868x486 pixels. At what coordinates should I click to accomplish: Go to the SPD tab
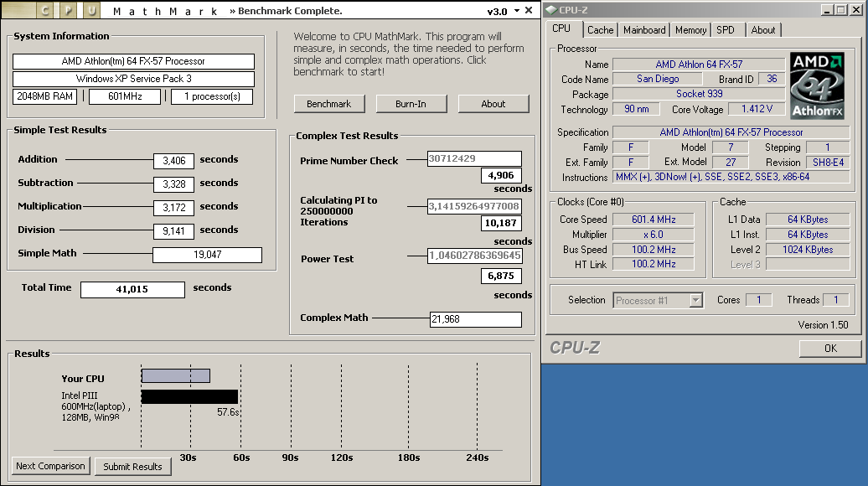726,29
